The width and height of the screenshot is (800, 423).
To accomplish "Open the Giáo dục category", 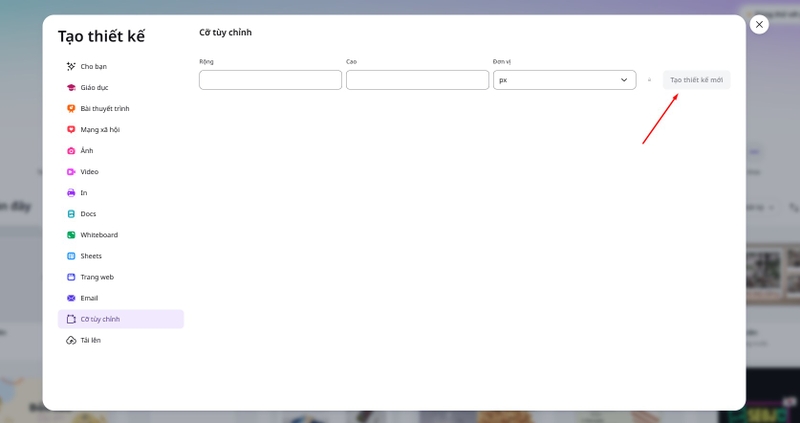I will pos(120,87).
